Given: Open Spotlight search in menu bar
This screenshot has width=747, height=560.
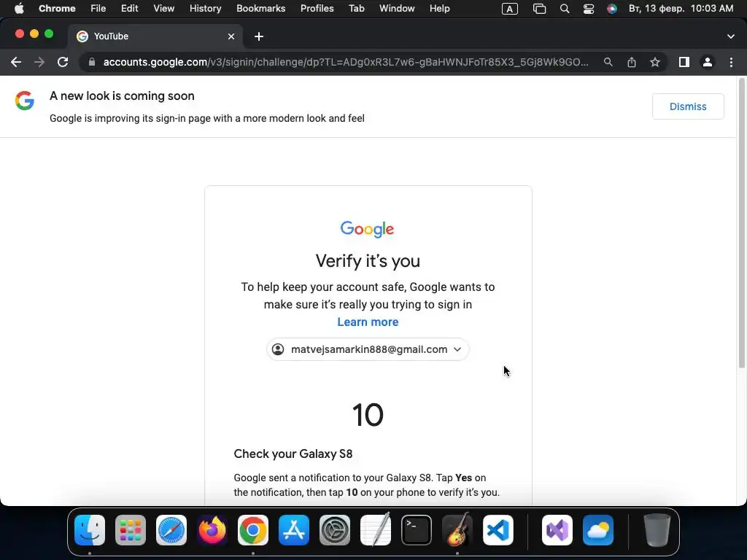Looking at the screenshot, I should (x=565, y=9).
